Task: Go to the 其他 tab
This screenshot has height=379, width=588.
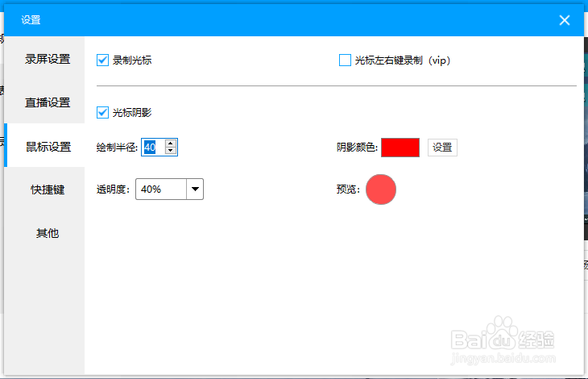Action: coord(48,233)
